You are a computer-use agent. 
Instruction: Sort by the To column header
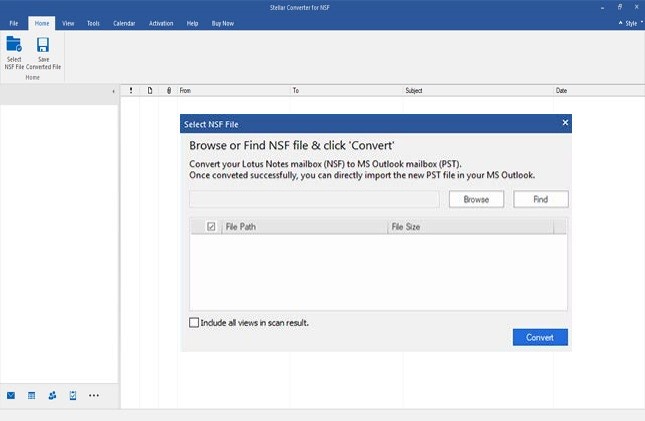[347, 91]
